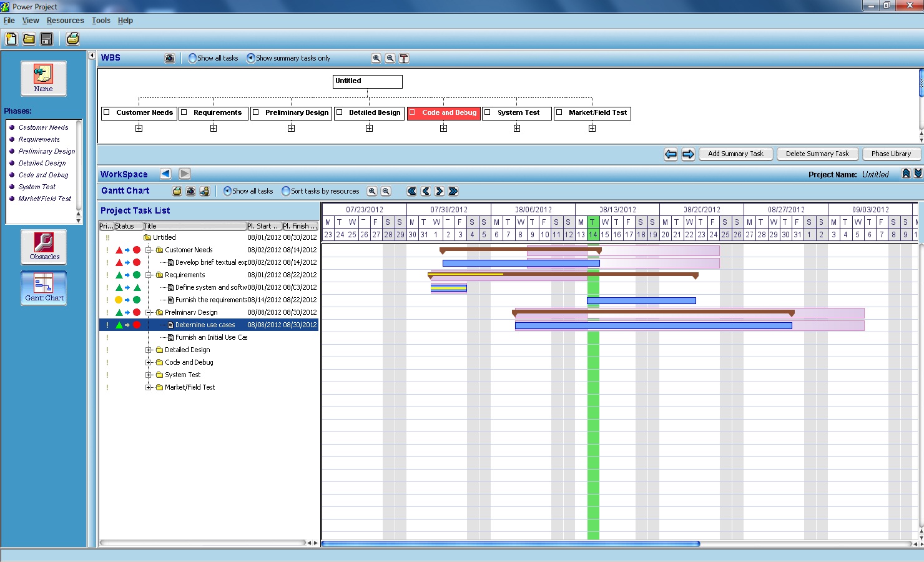Click the Delete Summary Task button

817,154
